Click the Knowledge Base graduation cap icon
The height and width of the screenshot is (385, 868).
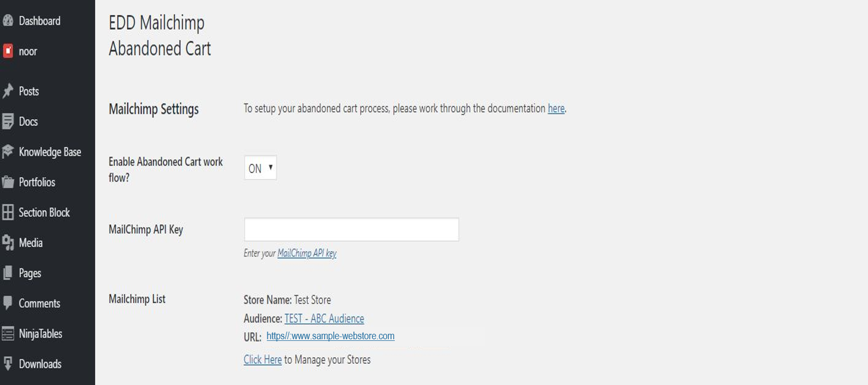click(8, 152)
